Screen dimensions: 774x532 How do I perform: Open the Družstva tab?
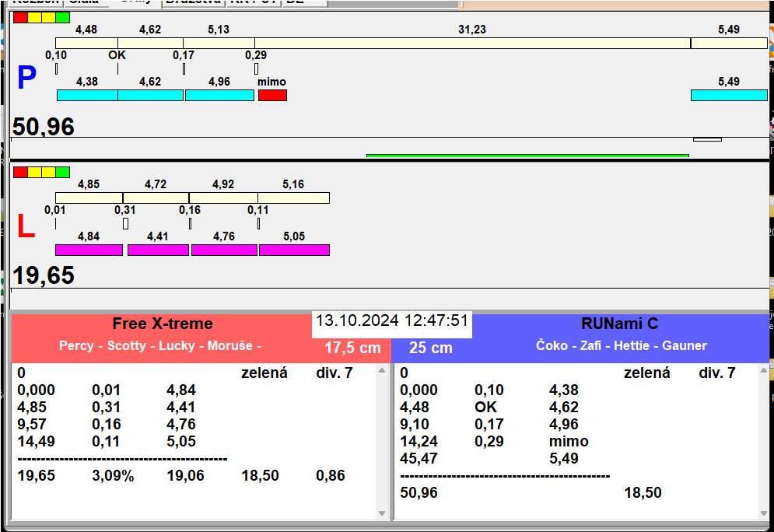click(193, 2)
